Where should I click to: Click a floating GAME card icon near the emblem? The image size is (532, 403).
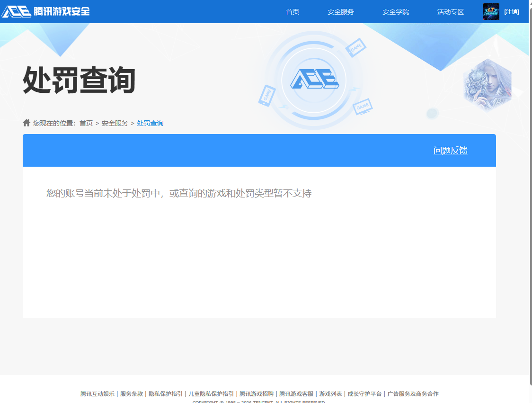point(355,47)
